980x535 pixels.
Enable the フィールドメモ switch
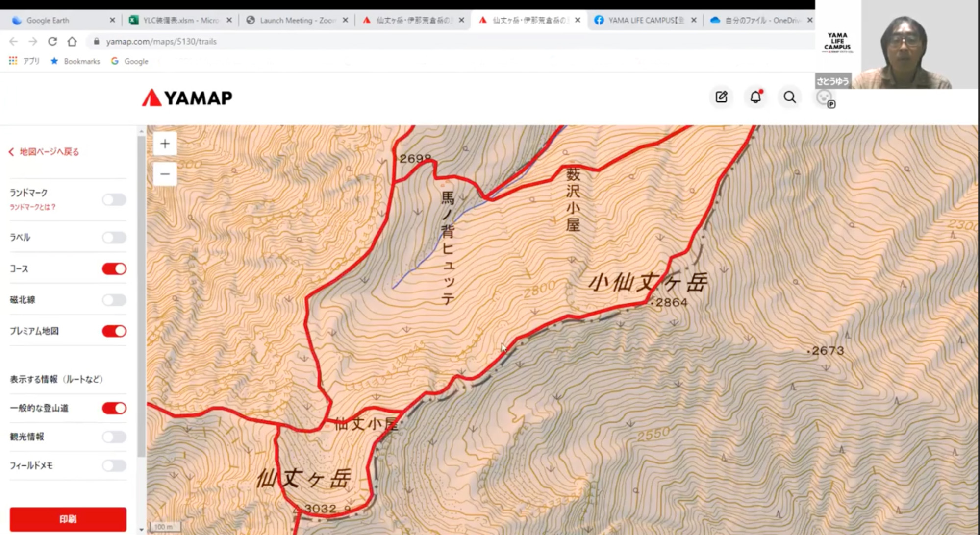(x=114, y=465)
